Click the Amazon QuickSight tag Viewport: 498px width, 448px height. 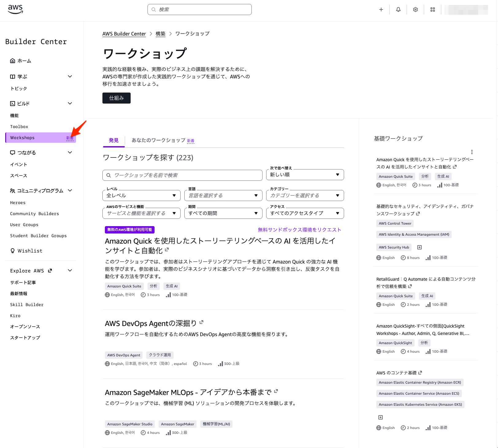tap(395, 343)
